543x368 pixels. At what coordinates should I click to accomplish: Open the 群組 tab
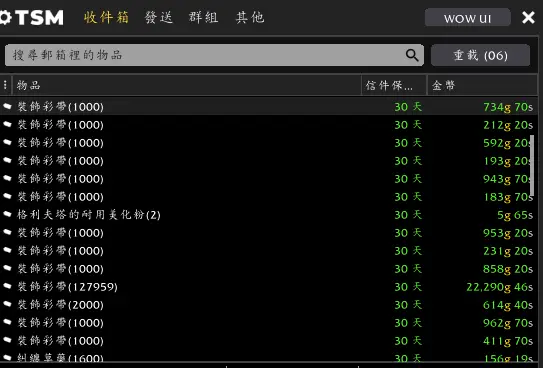(204, 17)
